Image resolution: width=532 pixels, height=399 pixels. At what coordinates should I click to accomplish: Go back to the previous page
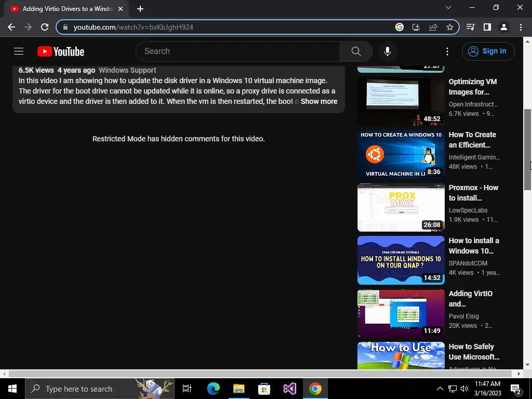tap(11, 27)
